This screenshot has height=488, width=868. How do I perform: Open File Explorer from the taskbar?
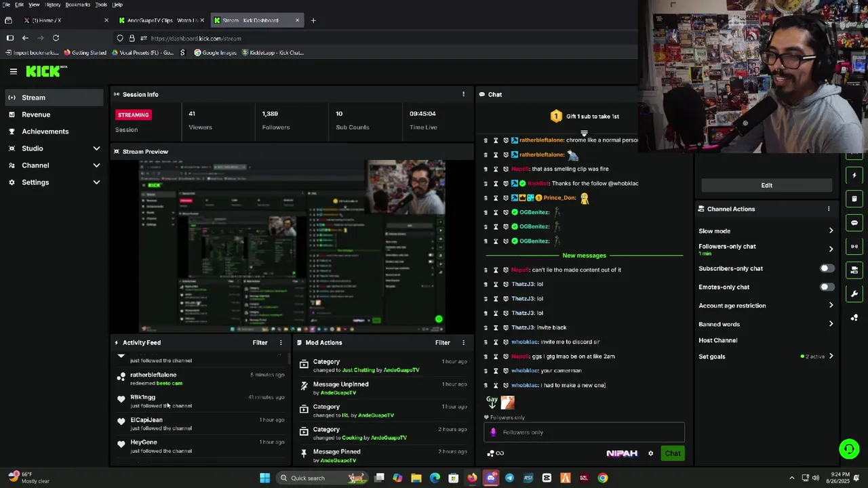[x=416, y=478]
